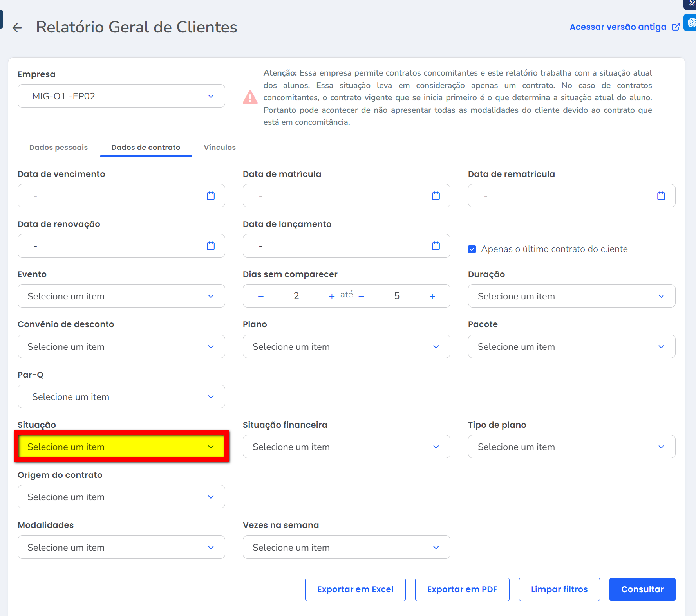The height and width of the screenshot is (616, 696).
Task: Open calendar for Data de rematricula
Action: tap(661, 196)
